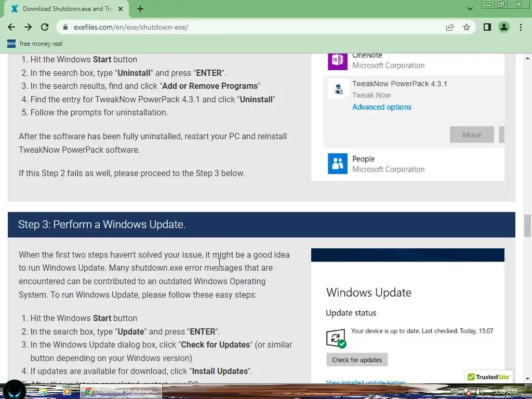Open the media player taskbar icon
Image resolution: width=532 pixels, height=399 pixels.
click(67, 391)
